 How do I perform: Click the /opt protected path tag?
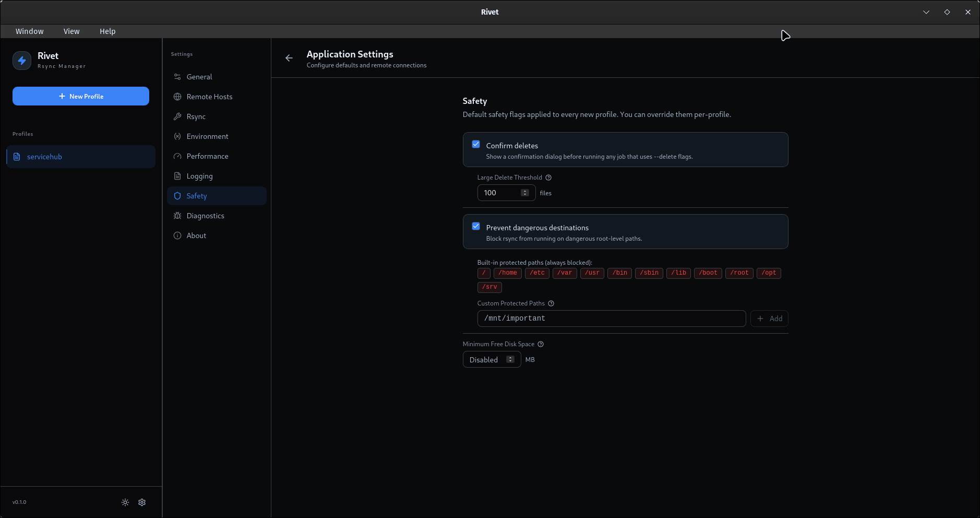pyautogui.click(x=769, y=273)
